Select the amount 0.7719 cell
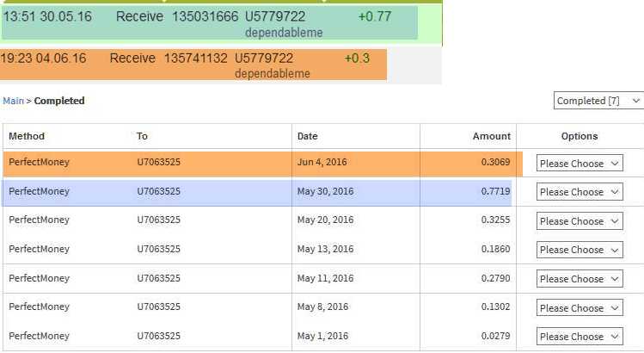 [x=495, y=191]
